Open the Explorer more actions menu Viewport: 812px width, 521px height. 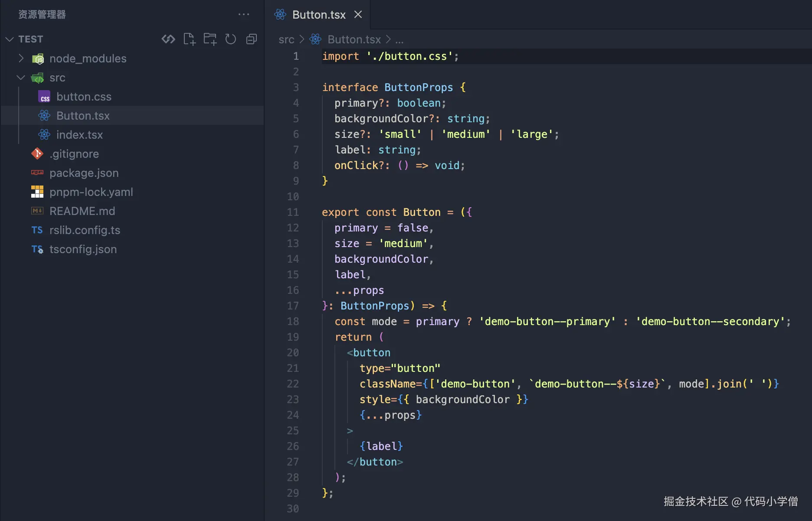pyautogui.click(x=244, y=14)
